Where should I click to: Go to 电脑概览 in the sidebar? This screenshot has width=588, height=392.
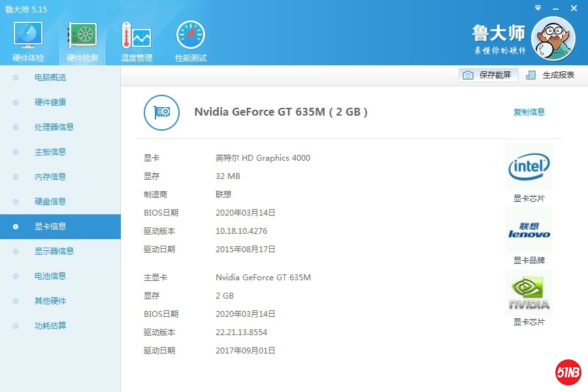click(x=50, y=78)
